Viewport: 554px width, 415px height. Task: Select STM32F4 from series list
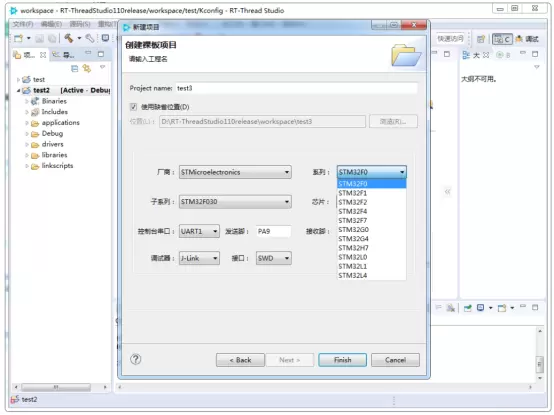pos(371,212)
